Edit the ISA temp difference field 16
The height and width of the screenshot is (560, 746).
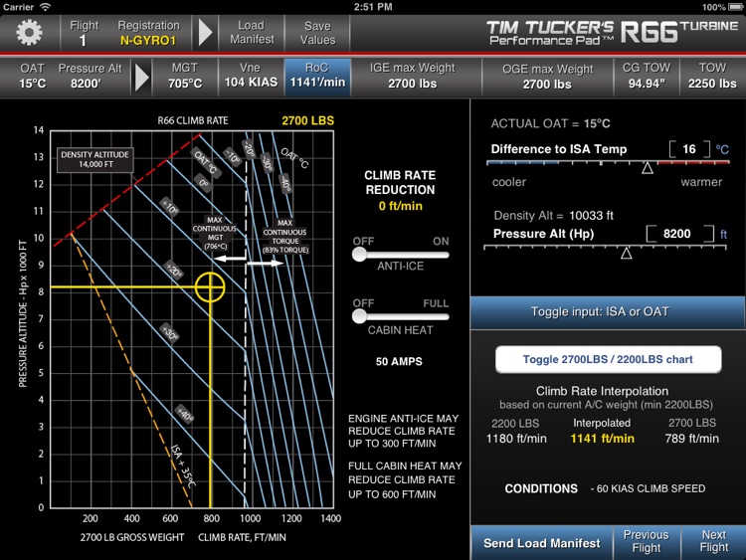(689, 149)
